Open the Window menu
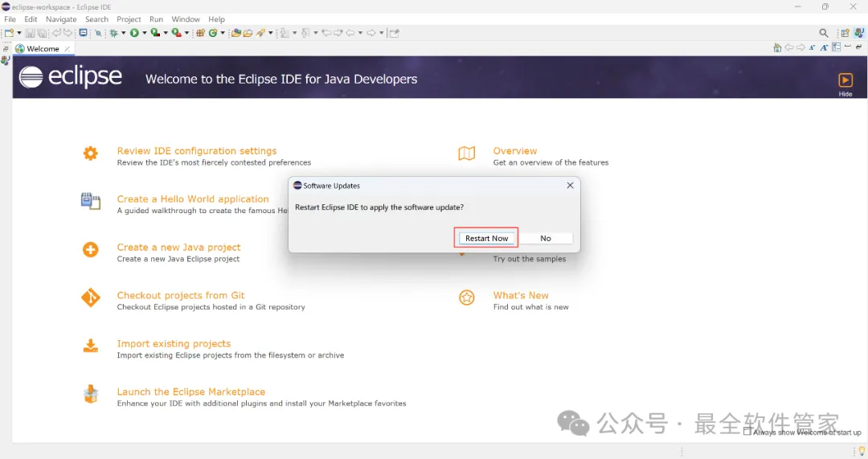Viewport: 868px width, 459px height. pyautogui.click(x=186, y=18)
